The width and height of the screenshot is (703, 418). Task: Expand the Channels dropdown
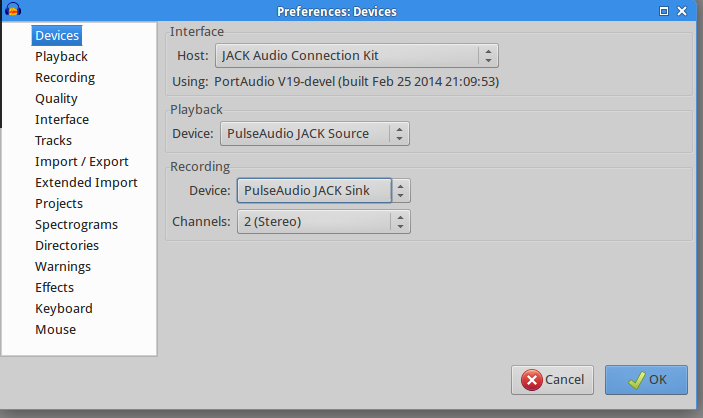coord(321,221)
